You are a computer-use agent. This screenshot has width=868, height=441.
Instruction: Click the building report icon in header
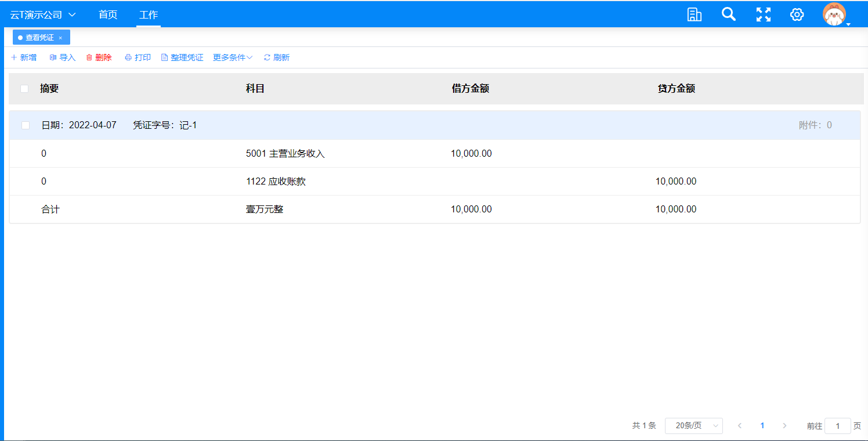[x=694, y=15]
